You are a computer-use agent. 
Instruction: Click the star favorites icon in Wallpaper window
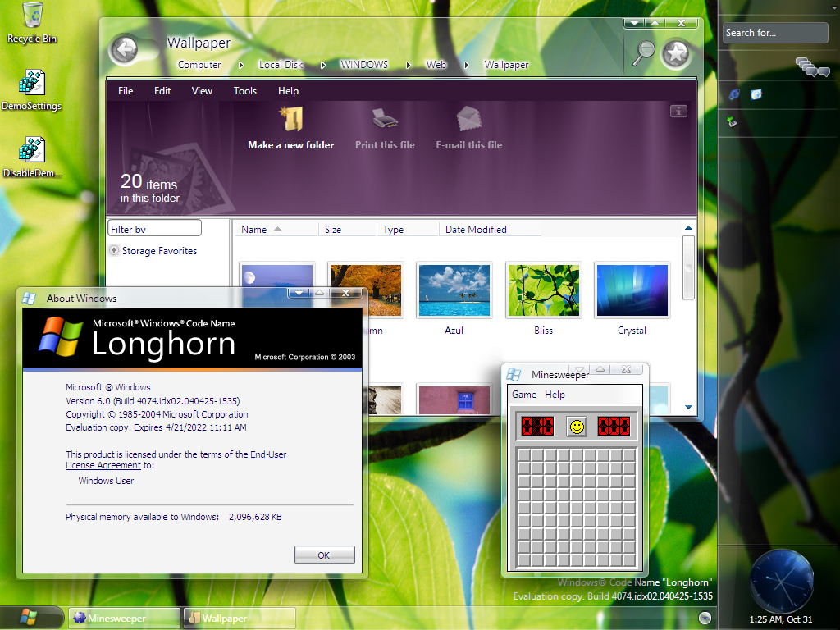676,53
